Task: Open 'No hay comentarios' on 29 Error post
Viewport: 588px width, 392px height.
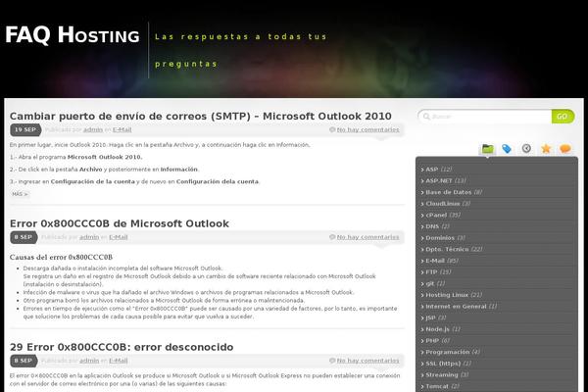Action: [x=367, y=361]
